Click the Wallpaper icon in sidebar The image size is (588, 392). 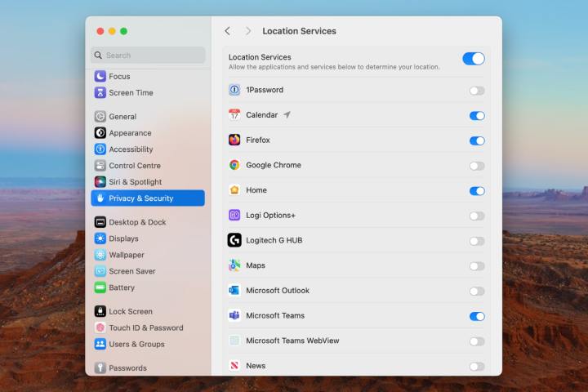tap(100, 255)
